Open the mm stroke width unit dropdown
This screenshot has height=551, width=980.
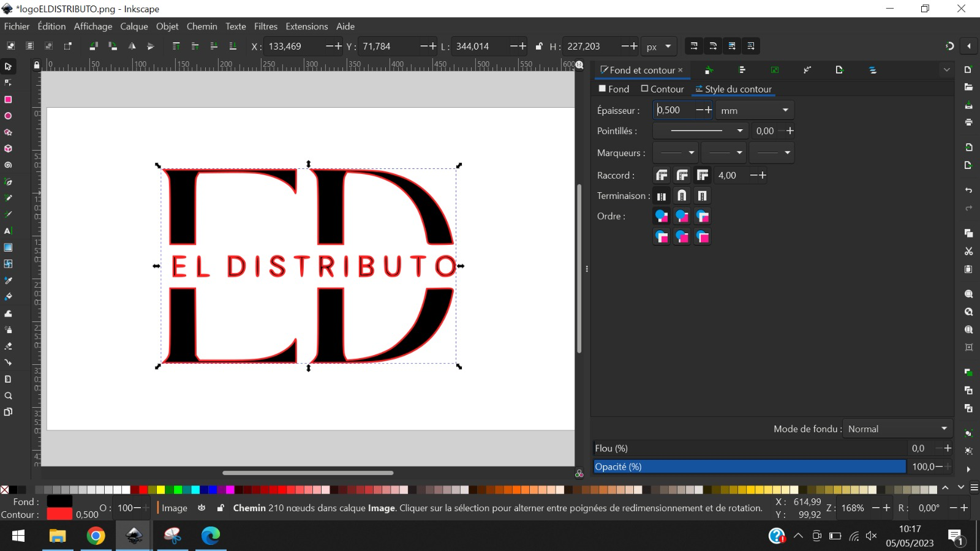[x=755, y=110]
